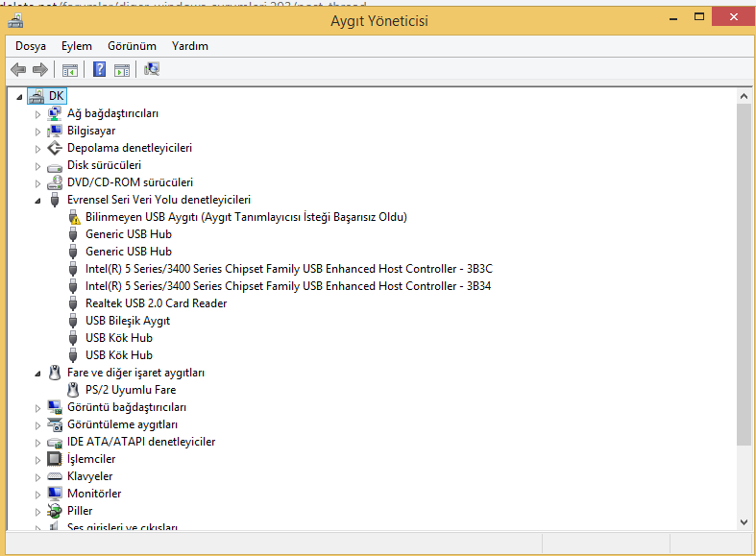Select USB Bileşik Aygıt label
Screen dimensions: 756x556
128,321
